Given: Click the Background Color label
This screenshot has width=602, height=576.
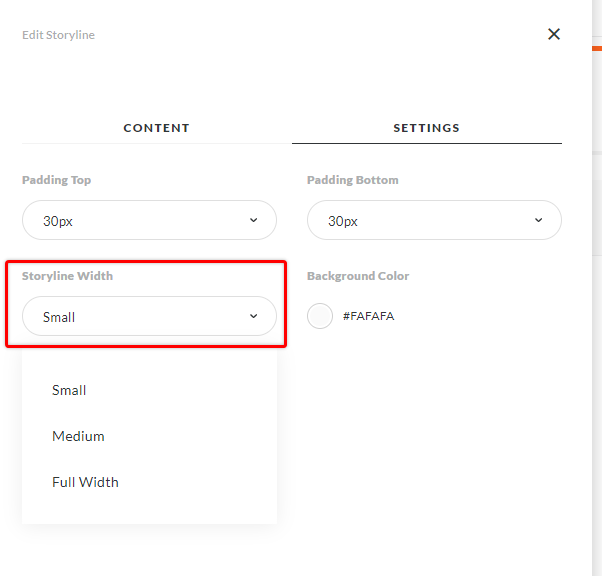Looking at the screenshot, I should [358, 276].
